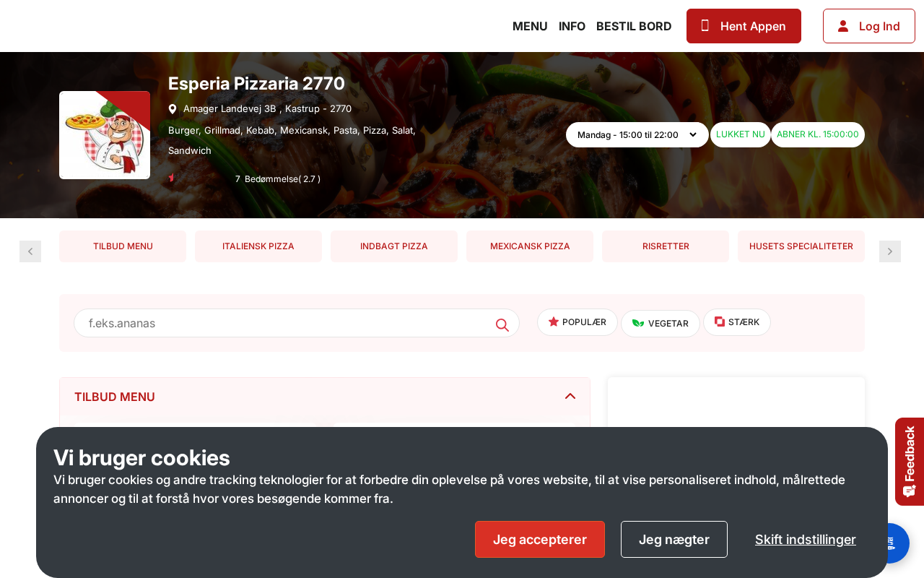924x578 pixels.
Task: Click Jeg accepterer cookies button
Action: (x=540, y=539)
